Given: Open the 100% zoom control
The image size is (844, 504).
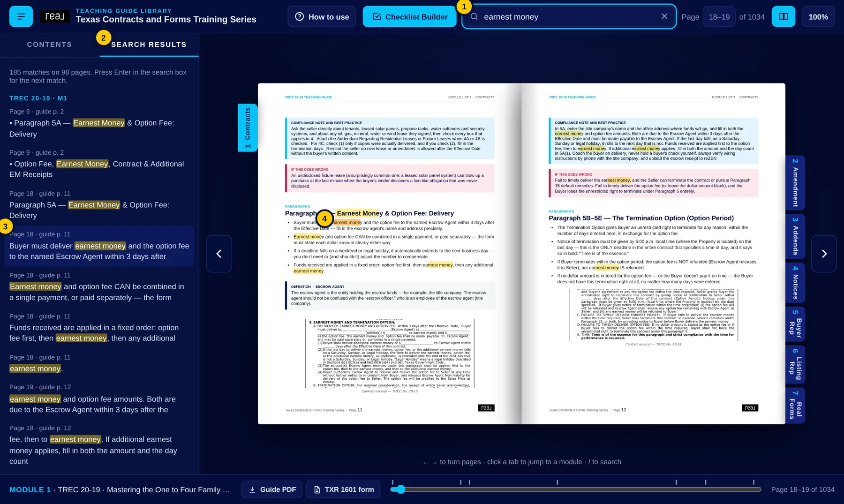Looking at the screenshot, I should point(818,17).
